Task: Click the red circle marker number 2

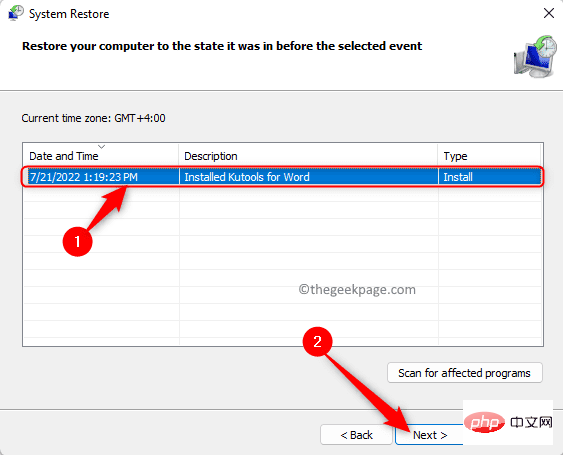Action: coord(317,341)
